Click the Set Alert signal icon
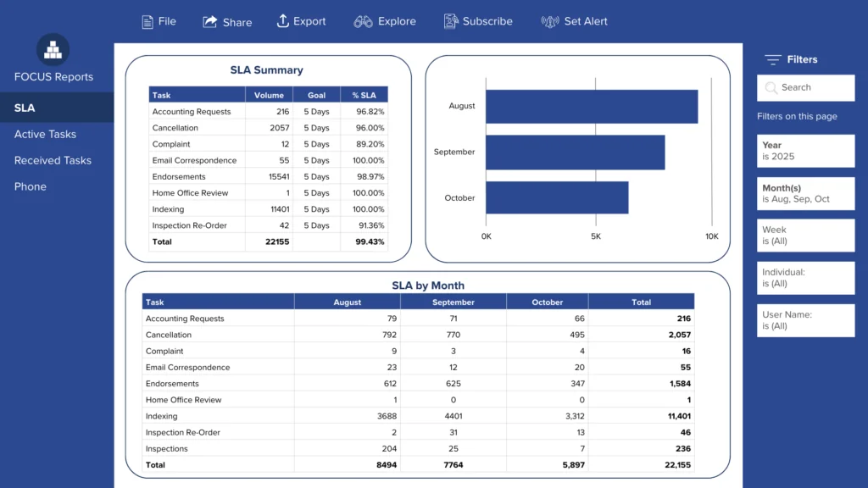This screenshot has width=868, height=488. 550,21
